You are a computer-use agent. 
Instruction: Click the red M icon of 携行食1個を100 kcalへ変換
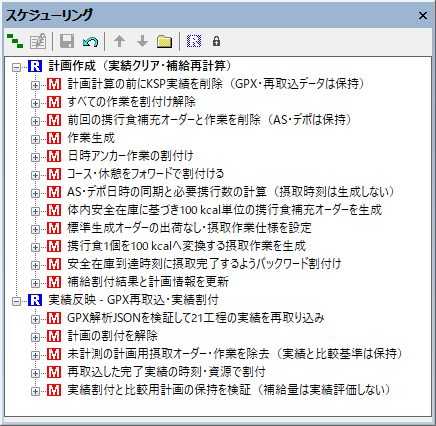pyautogui.click(x=54, y=246)
